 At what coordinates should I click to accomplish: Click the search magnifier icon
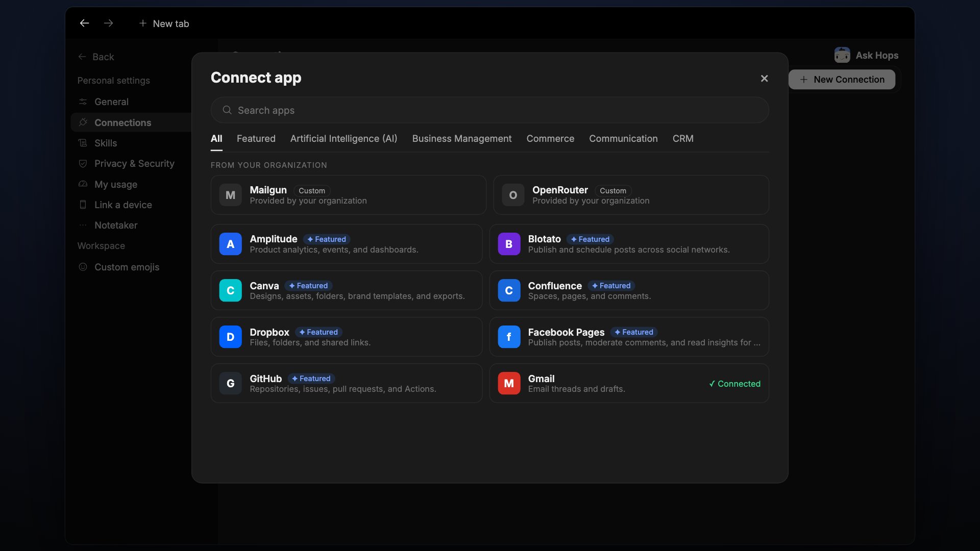click(227, 110)
